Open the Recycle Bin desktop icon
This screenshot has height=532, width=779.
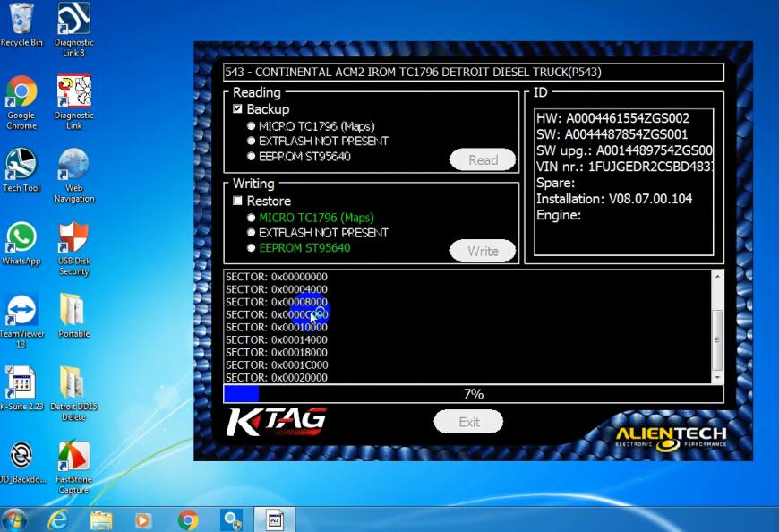[x=21, y=25]
